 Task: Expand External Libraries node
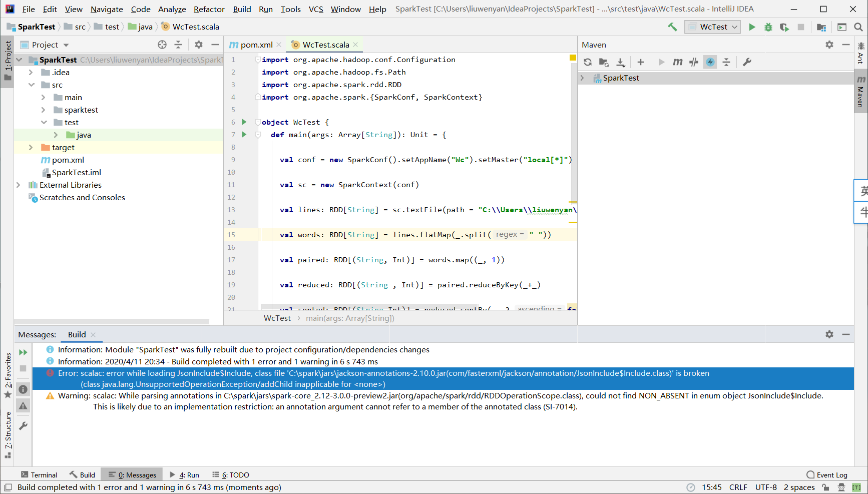[x=19, y=185]
